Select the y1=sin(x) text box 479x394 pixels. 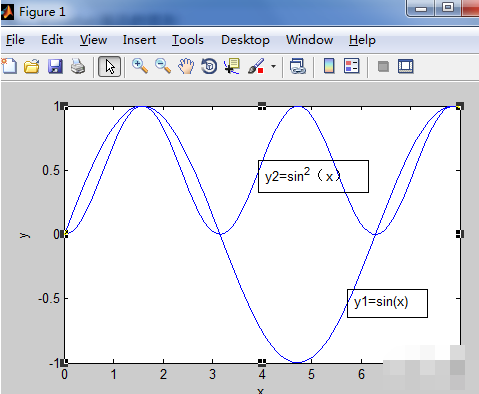pos(387,303)
